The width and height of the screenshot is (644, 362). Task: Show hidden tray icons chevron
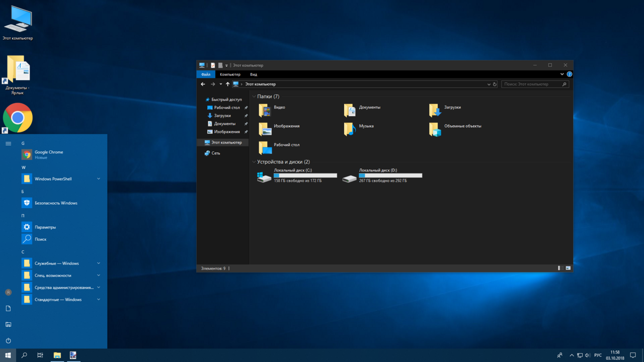[572, 355]
